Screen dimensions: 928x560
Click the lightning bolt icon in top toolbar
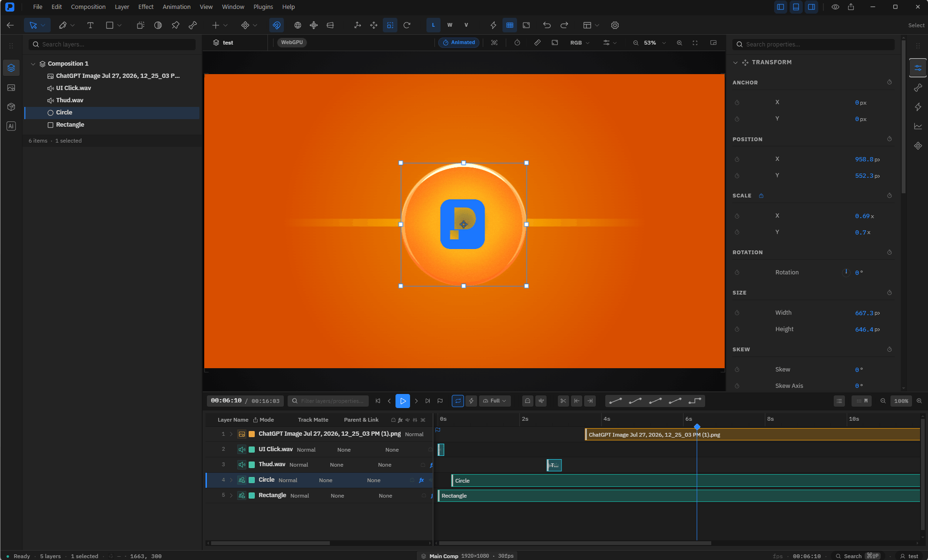(493, 25)
